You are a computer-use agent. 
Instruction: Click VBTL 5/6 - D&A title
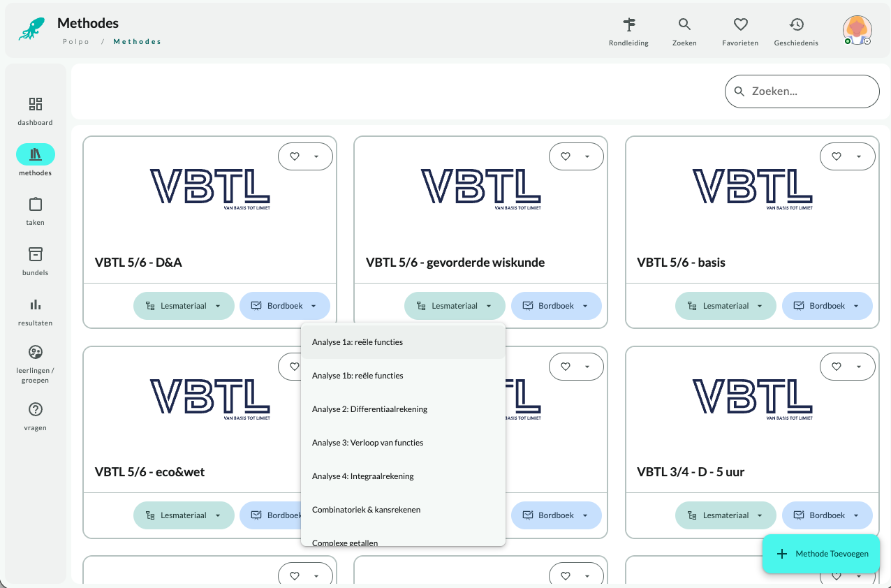(138, 263)
